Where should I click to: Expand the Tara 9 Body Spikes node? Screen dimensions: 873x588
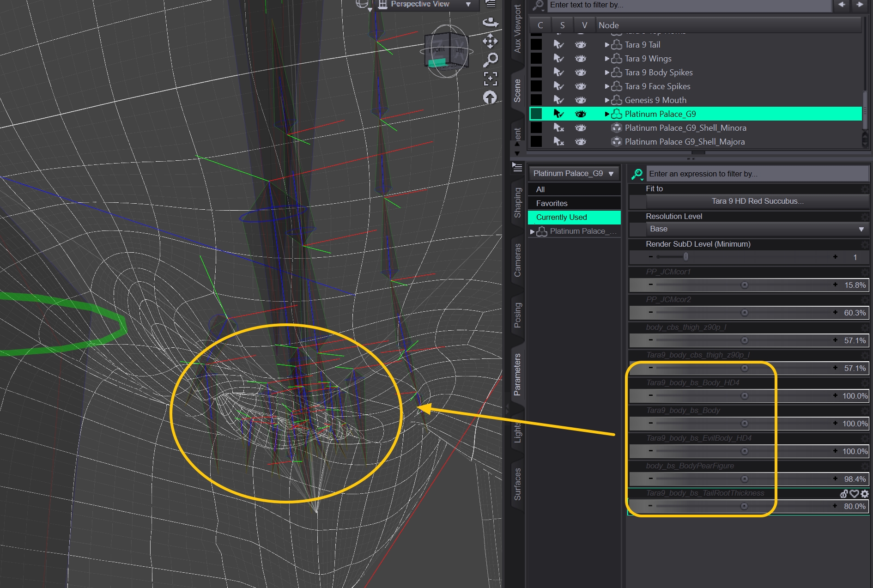(x=607, y=73)
